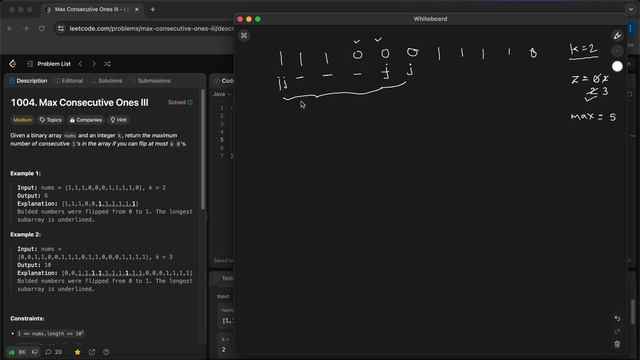Screen dimensions: 640x360
Task: Open a new browser tab
Action: pyautogui.click(x=153, y=9)
